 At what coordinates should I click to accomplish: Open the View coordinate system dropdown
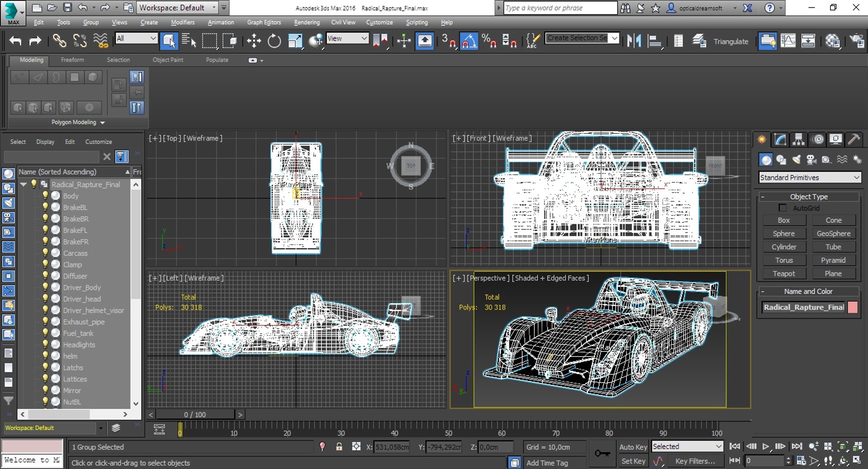point(347,38)
